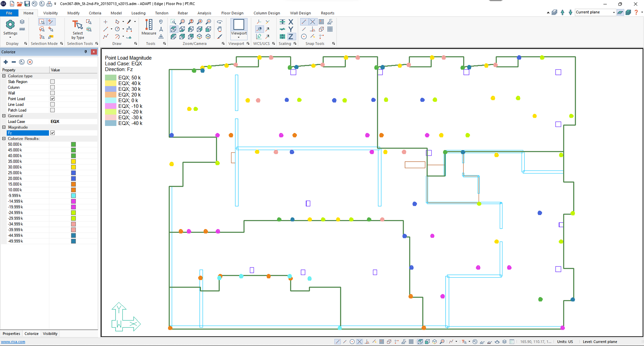Open the Tendon ribbon tab

161,13
